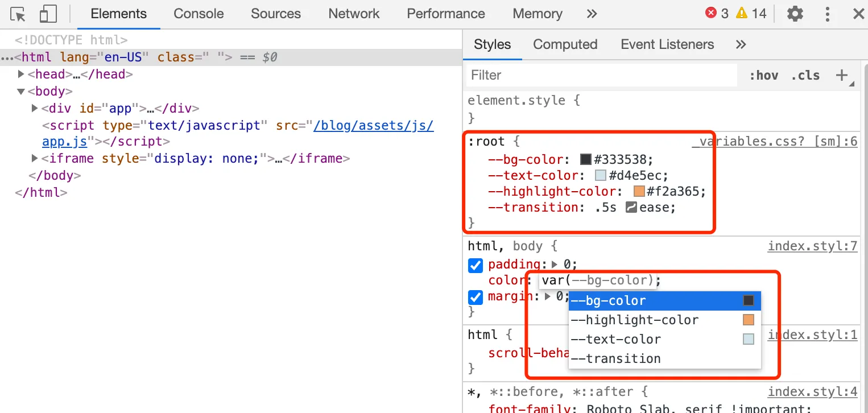Uncheck the padding property checkbox

pos(475,265)
